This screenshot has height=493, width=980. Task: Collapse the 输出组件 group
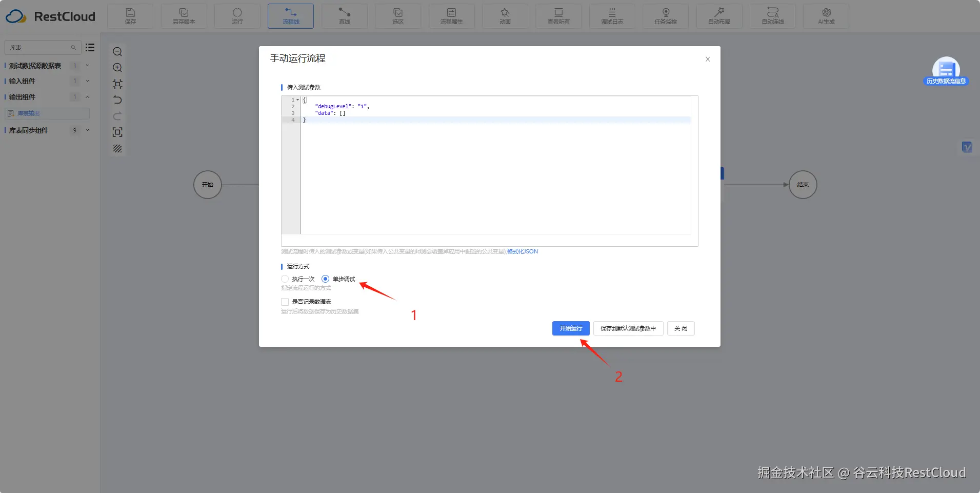tap(88, 97)
